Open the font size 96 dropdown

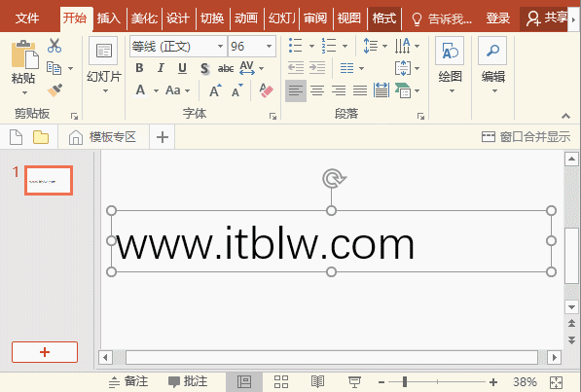(x=269, y=47)
